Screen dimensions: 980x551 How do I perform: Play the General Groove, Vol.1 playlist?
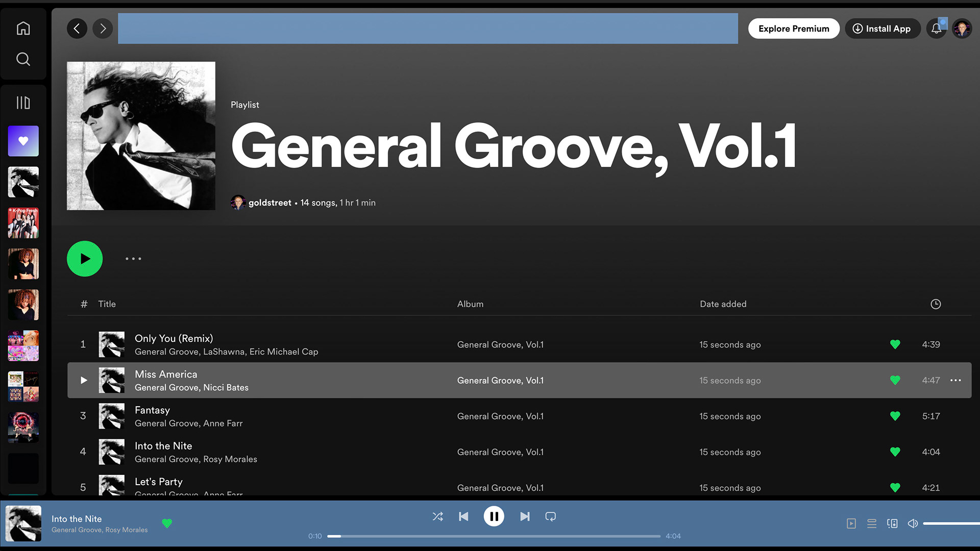click(x=85, y=259)
